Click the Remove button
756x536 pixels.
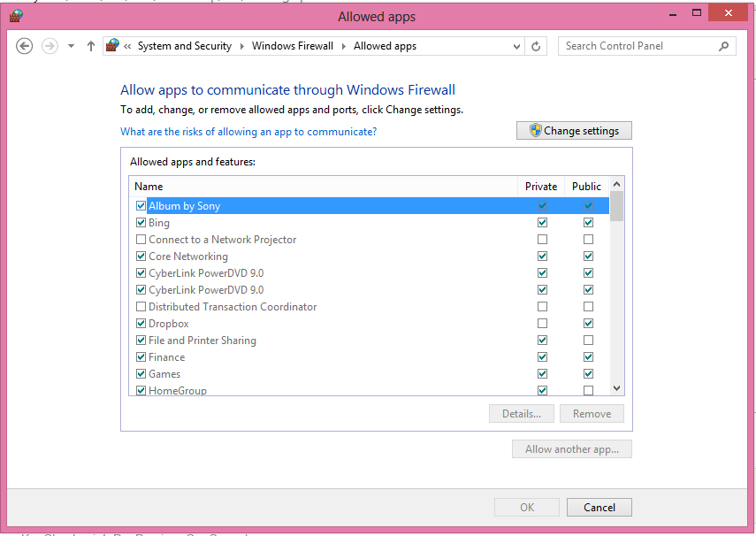[592, 413]
